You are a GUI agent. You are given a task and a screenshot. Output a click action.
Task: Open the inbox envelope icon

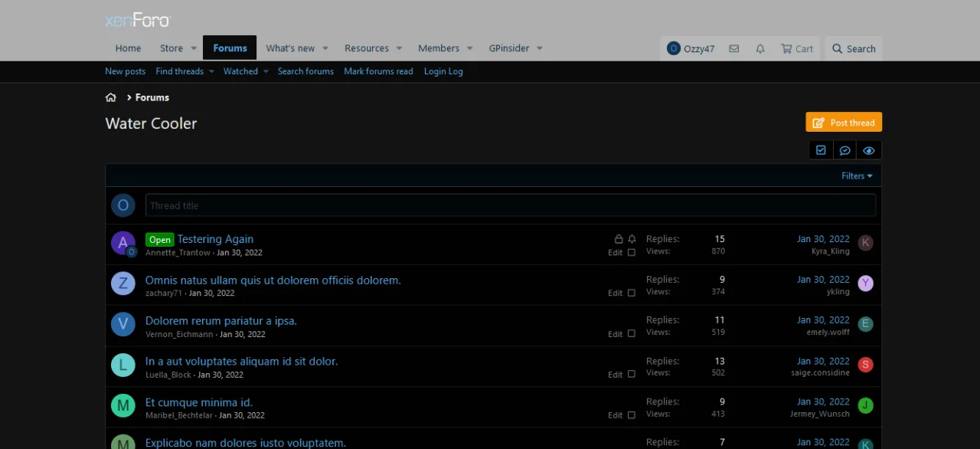[733, 48]
